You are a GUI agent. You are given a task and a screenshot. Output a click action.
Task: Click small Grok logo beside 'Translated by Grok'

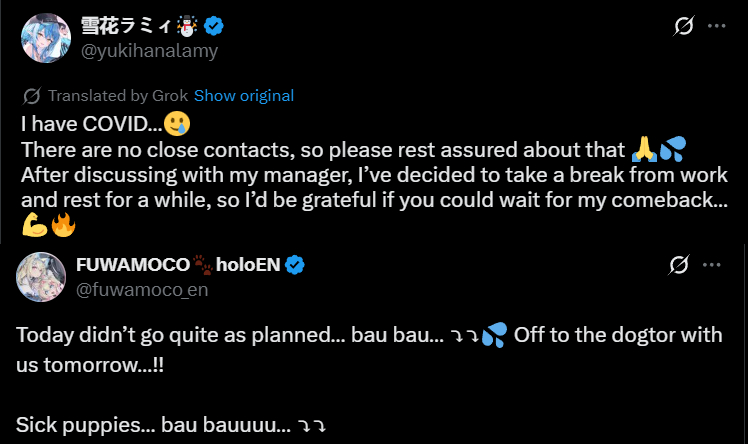tap(31, 96)
